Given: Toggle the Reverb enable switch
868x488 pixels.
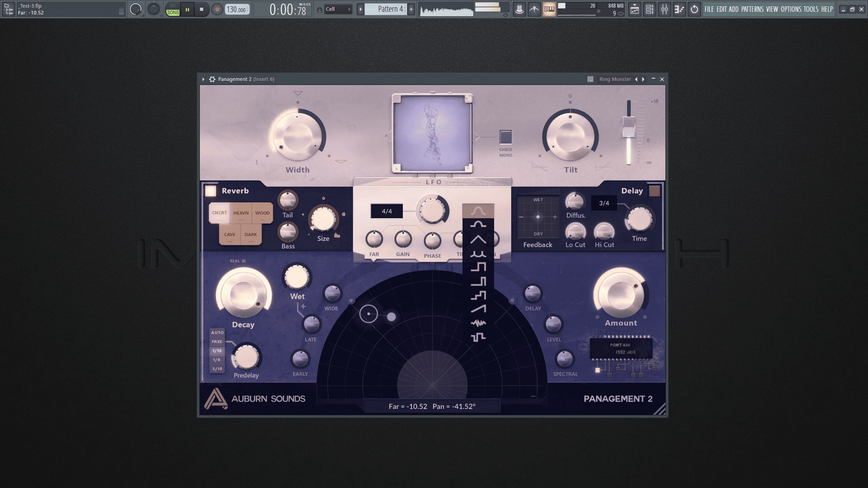Looking at the screenshot, I should click(211, 191).
